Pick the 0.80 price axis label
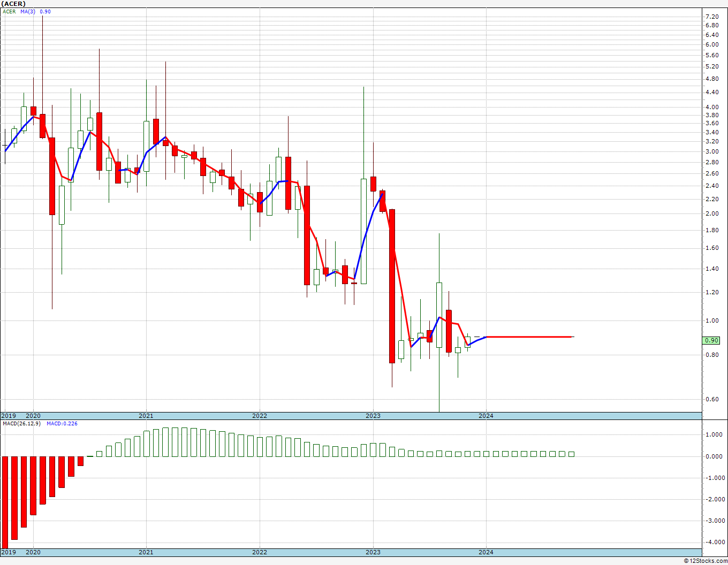728x565 pixels. (x=712, y=355)
